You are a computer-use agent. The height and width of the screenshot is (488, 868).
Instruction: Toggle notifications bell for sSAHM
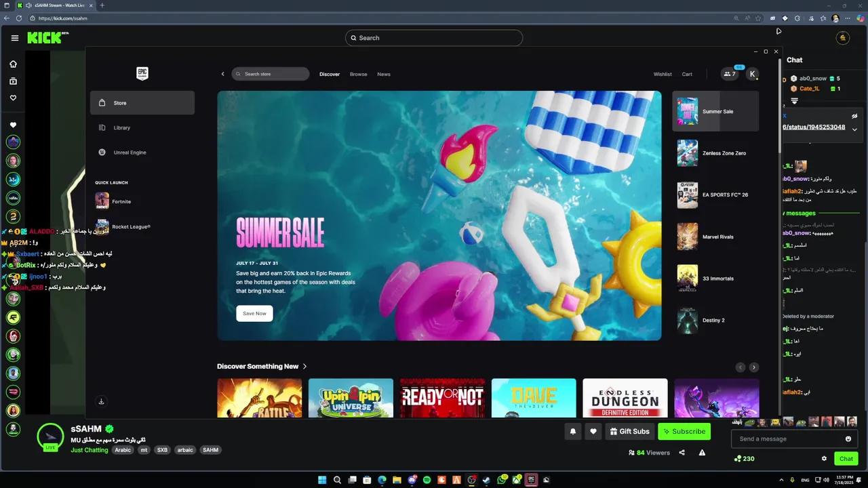coord(573,431)
